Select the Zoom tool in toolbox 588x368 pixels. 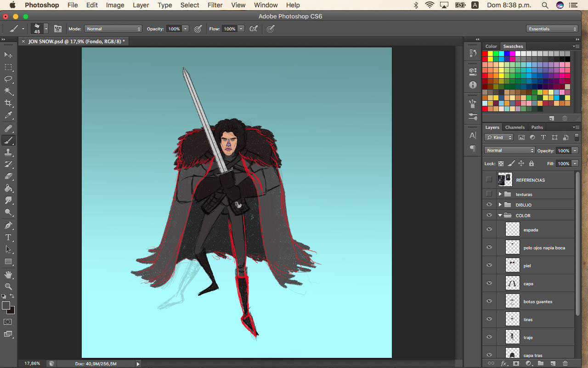point(8,287)
